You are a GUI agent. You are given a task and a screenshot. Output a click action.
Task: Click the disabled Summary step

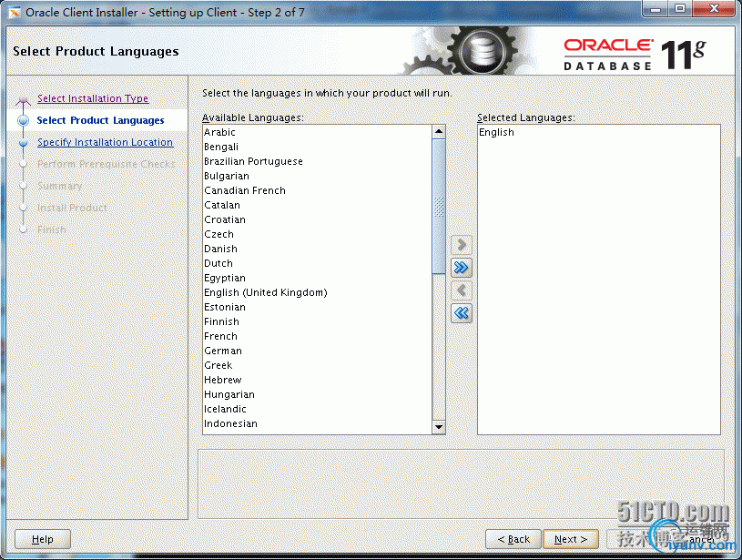pos(59,186)
